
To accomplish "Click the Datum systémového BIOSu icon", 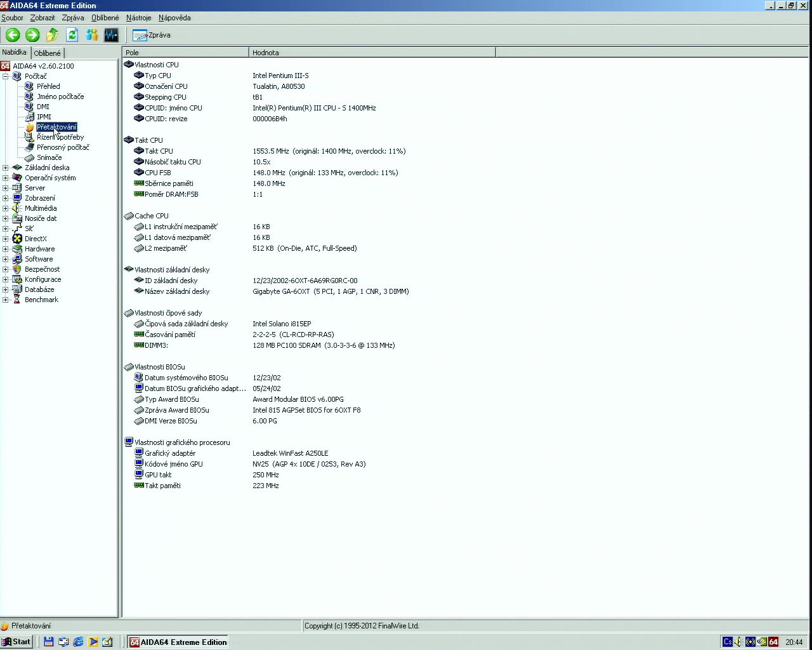I will (139, 378).
